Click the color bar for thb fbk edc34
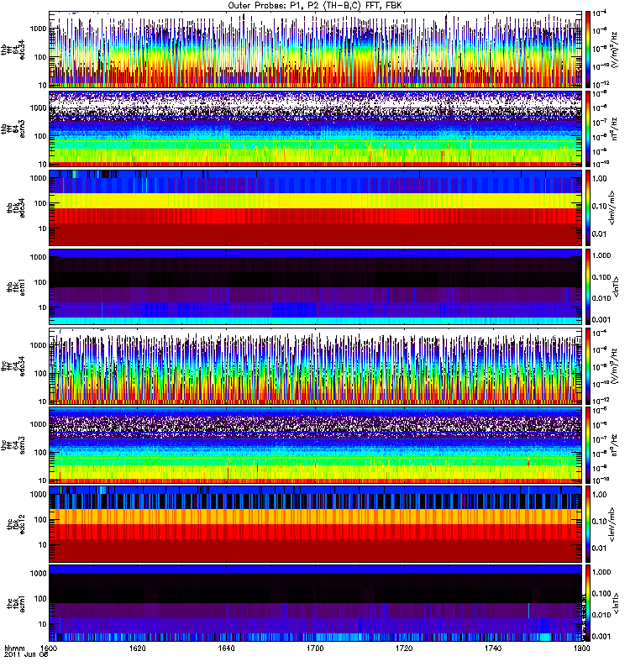 coord(589,207)
